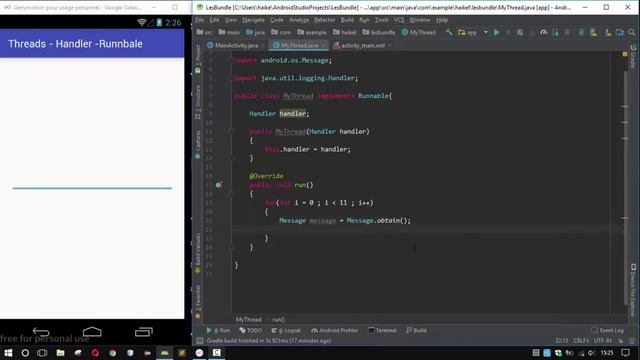Click the Attach debugger toolbar icon
The width and height of the screenshot is (640, 360).
click(555, 32)
